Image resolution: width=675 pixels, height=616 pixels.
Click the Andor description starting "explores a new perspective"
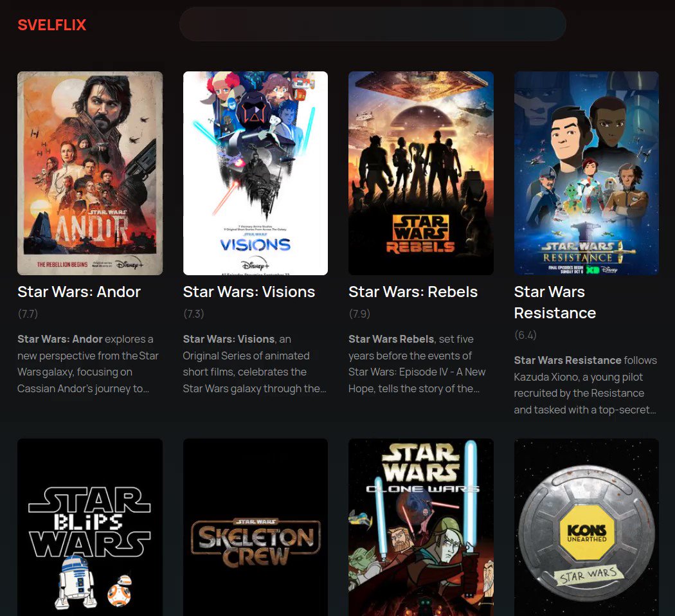[x=88, y=364]
